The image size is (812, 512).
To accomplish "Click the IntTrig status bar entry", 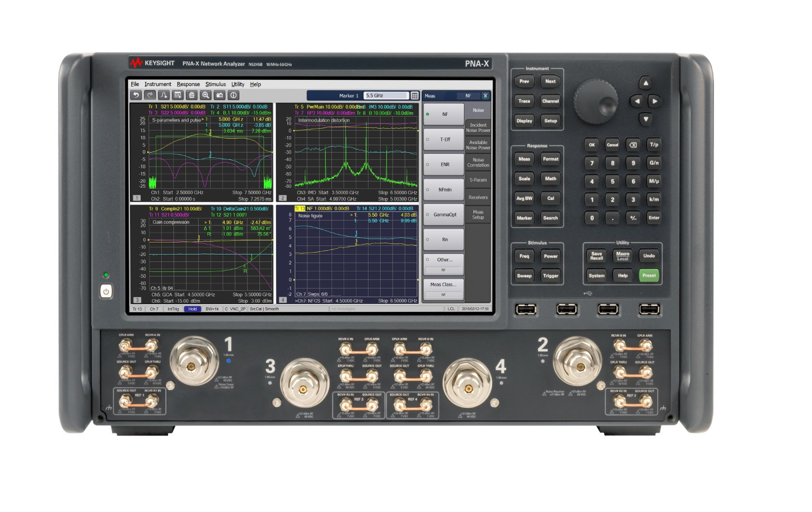I will pos(173,309).
